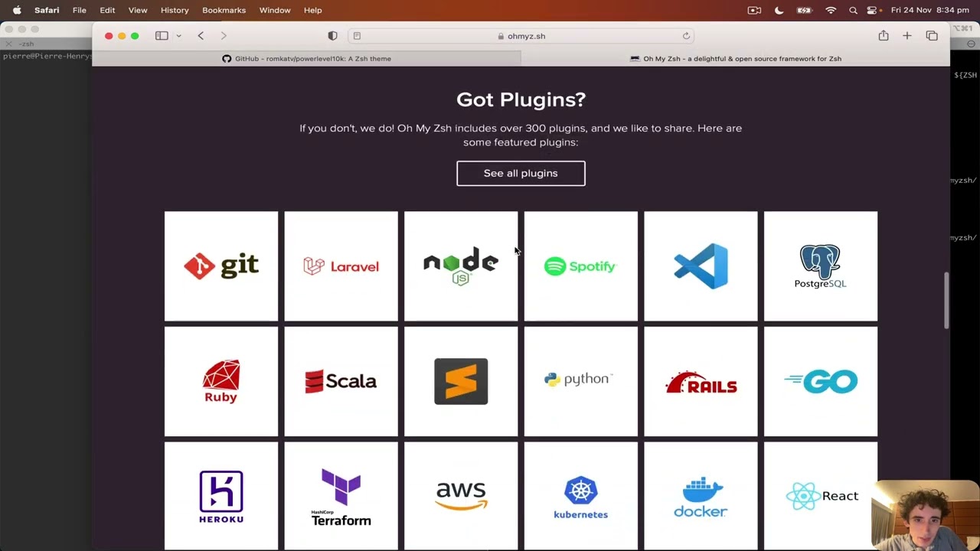Open Spotlight search

[853, 10]
